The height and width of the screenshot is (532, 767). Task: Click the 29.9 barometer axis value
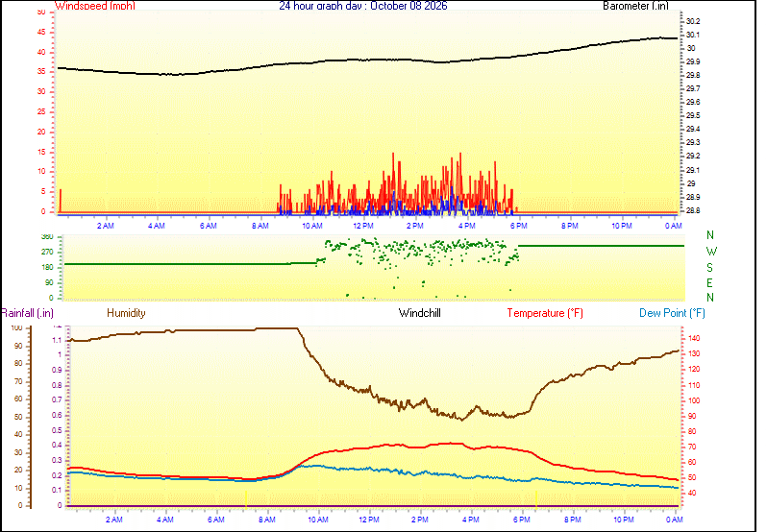coord(693,62)
